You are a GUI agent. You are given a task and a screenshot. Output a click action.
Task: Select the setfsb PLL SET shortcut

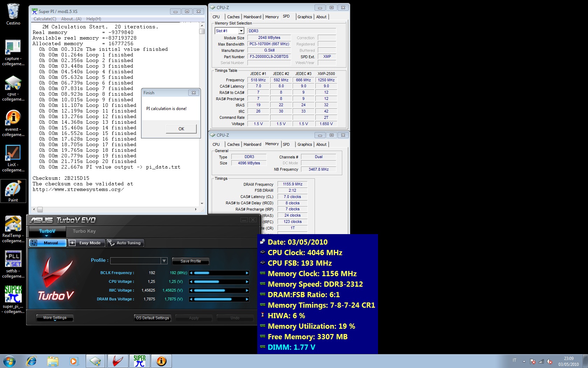(x=13, y=264)
